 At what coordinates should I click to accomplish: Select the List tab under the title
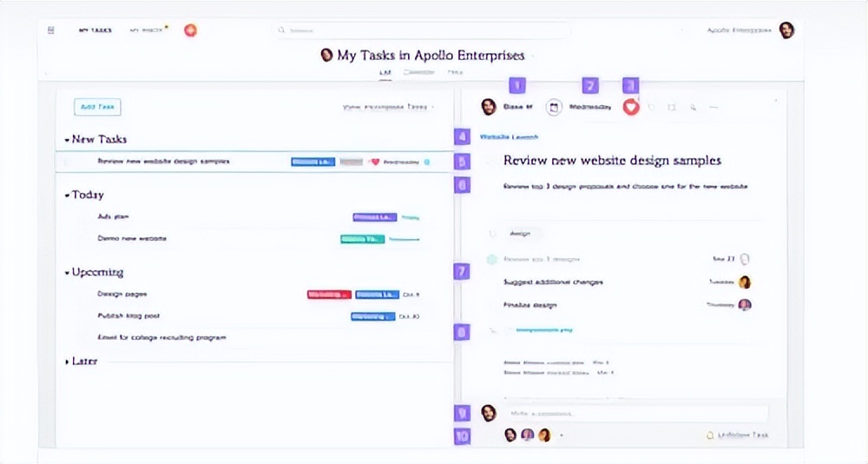(385, 73)
